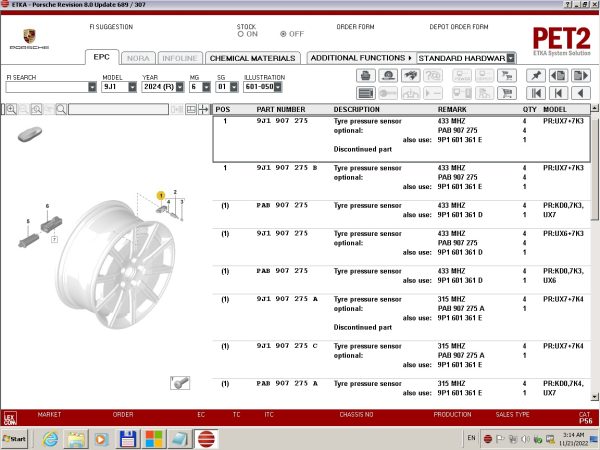Screen dimensions: 600x450
Task: Open the YEAR dropdown showing 2024 (R)
Action: [180, 87]
